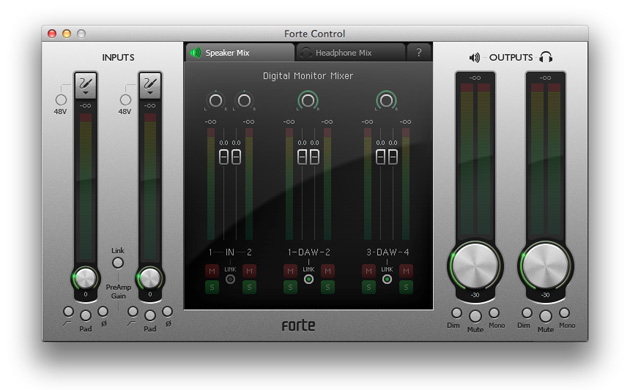Set speaker output to Mono
The image size is (630, 390).
click(x=494, y=312)
